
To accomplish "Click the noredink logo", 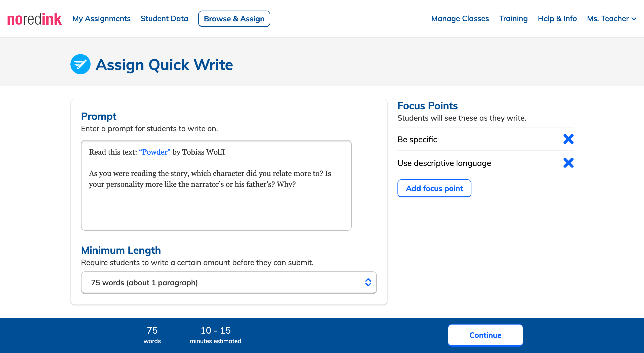I will pyautogui.click(x=34, y=19).
